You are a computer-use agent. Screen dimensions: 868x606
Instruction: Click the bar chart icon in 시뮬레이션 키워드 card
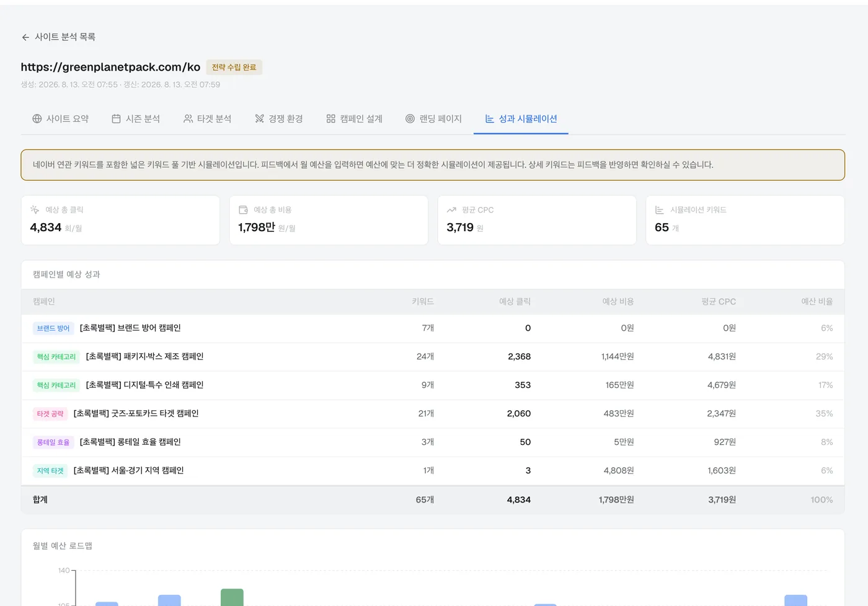[660, 209]
